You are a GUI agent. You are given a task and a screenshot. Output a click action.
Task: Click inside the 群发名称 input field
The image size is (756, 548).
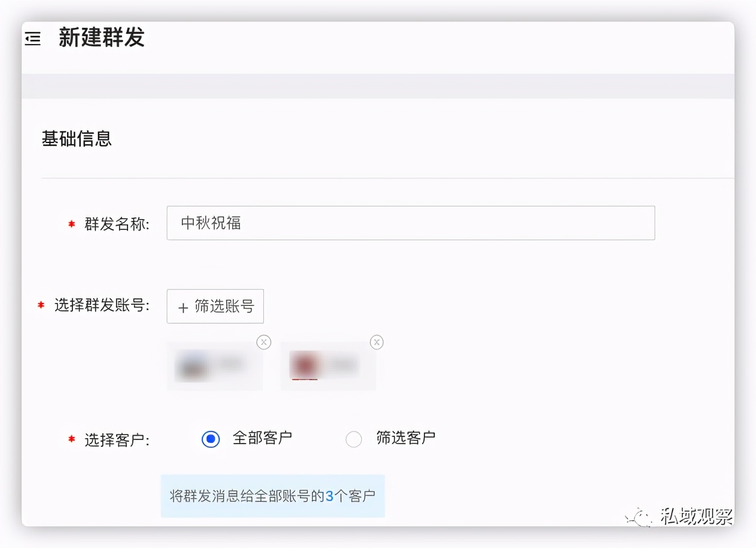(411, 223)
